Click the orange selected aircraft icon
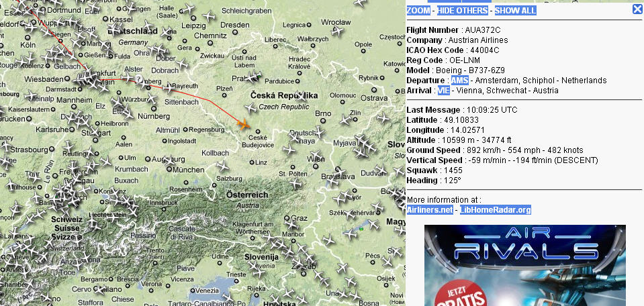The image size is (644, 306). 243,123
